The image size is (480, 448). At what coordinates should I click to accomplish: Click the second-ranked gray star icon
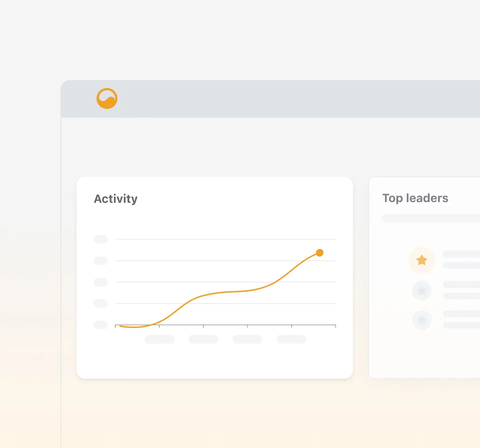click(422, 291)
